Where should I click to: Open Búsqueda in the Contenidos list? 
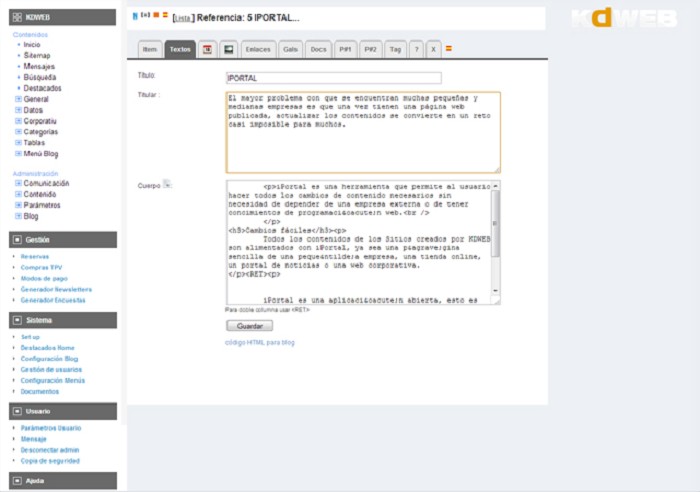pos(39,77)
